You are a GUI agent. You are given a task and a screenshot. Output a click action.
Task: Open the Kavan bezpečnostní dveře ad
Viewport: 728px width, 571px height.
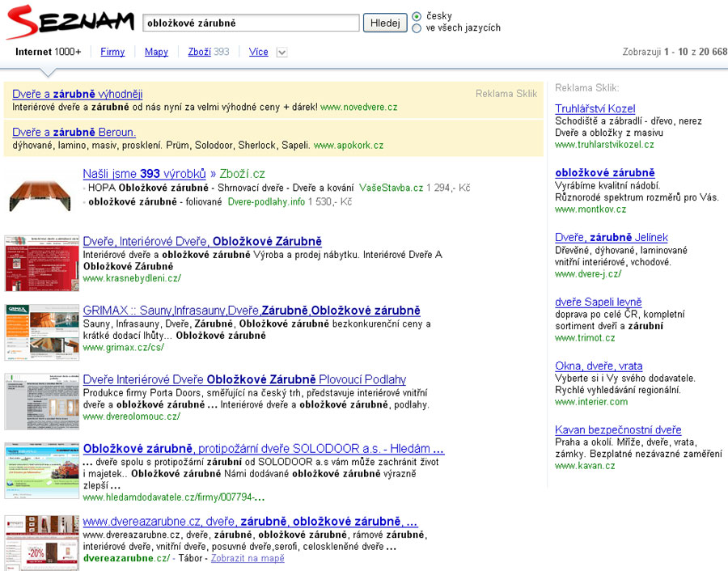pos(619,430)
